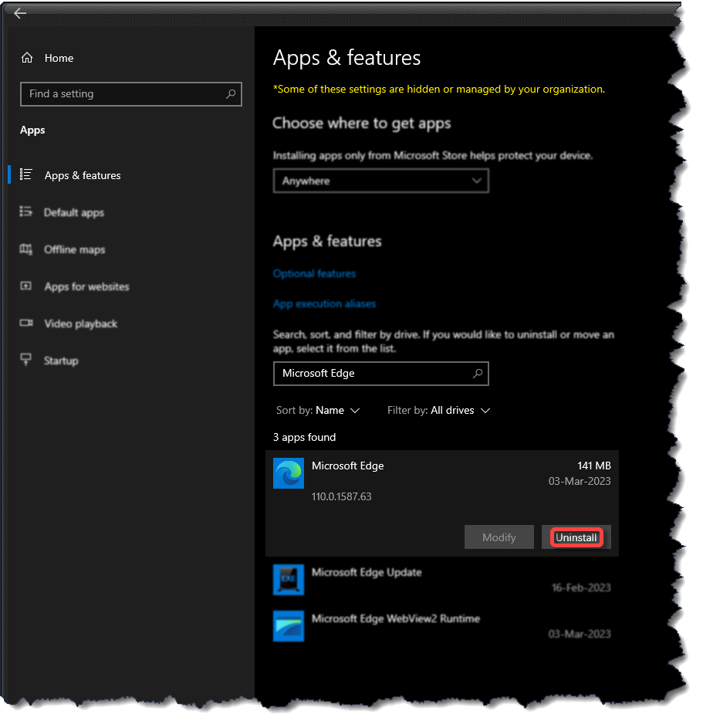
Task: Click the Offline maps map icon
Action: (x=26, y=249)
